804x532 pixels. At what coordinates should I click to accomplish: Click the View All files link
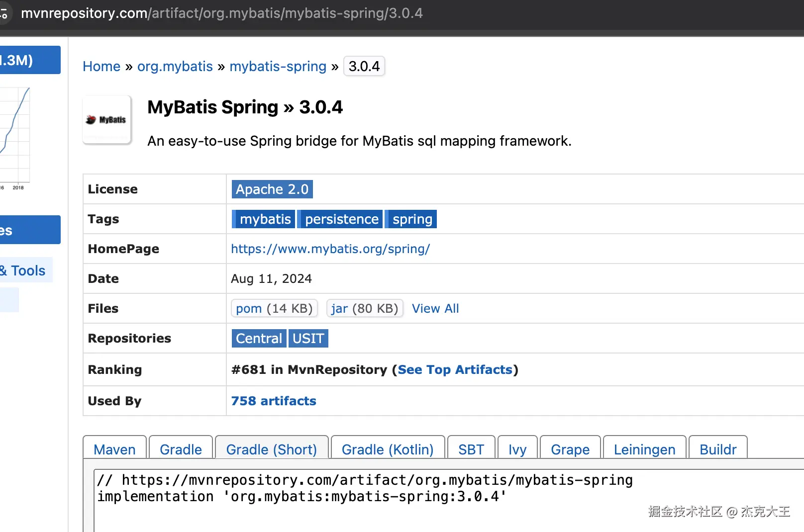click(x=435, y=308)
